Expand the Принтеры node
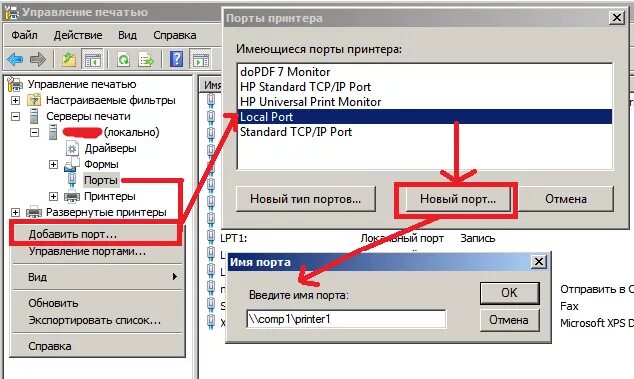Image resolution: width=634 pixels, height=379 pixels. click(x=53, y=196)
